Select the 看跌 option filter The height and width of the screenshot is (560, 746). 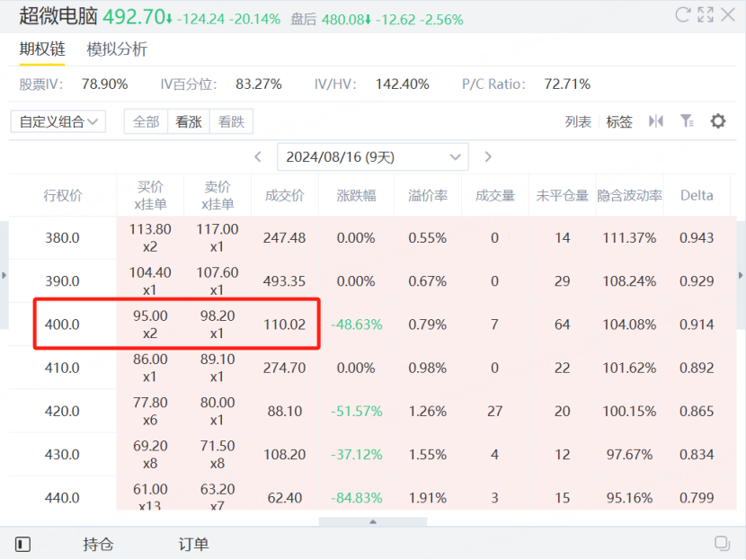(x=231, y=122)
